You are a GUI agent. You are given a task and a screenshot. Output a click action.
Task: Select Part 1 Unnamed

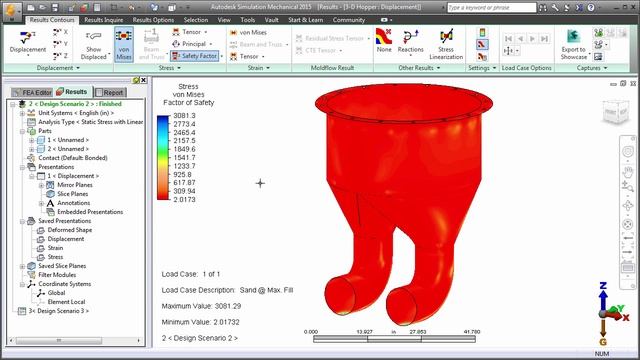click(68, 140)
